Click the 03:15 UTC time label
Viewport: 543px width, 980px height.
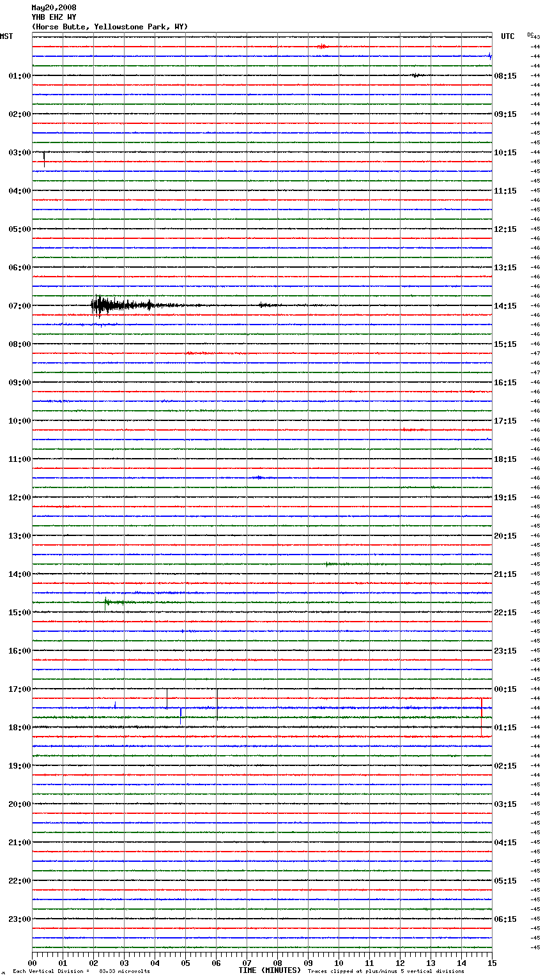click(x=505, y=804)
